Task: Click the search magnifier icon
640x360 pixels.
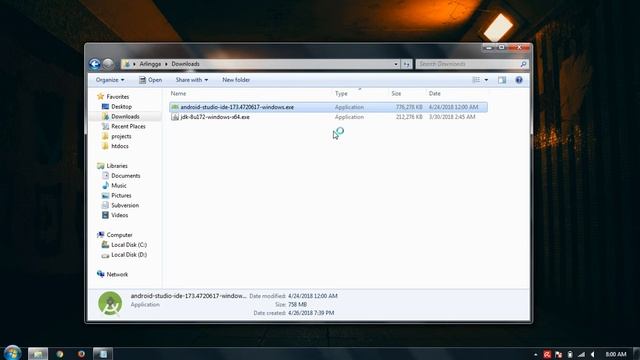Action: (523, 64)
